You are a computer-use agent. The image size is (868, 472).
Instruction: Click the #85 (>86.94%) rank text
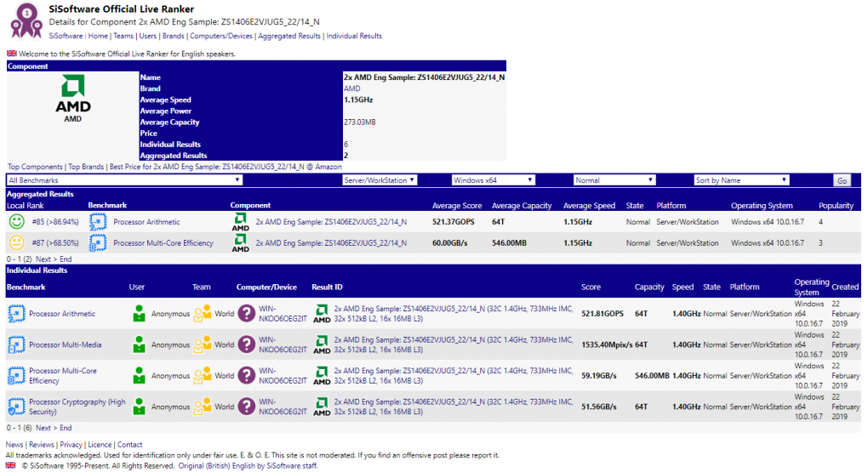(x=55, y=222)
